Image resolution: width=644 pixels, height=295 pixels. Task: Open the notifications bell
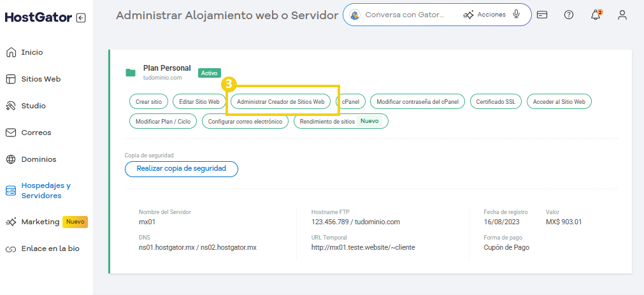(596, 15)
